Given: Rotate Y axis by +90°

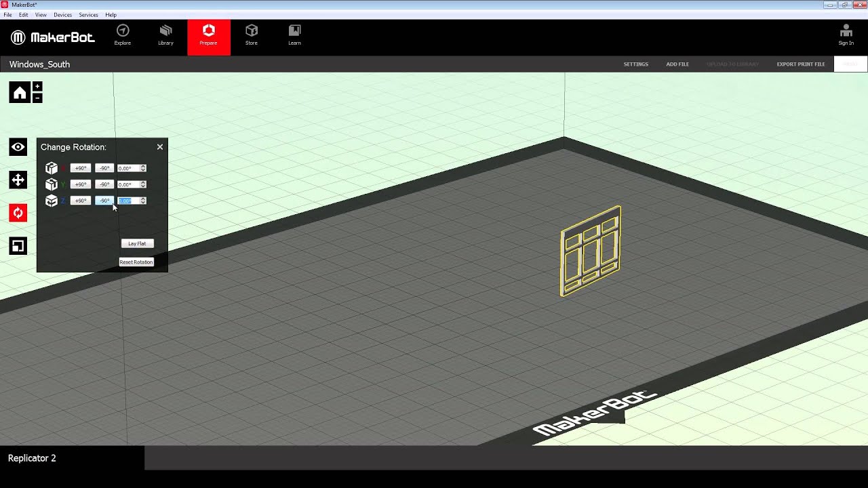Looking at the screenshot, I should 81,184.
